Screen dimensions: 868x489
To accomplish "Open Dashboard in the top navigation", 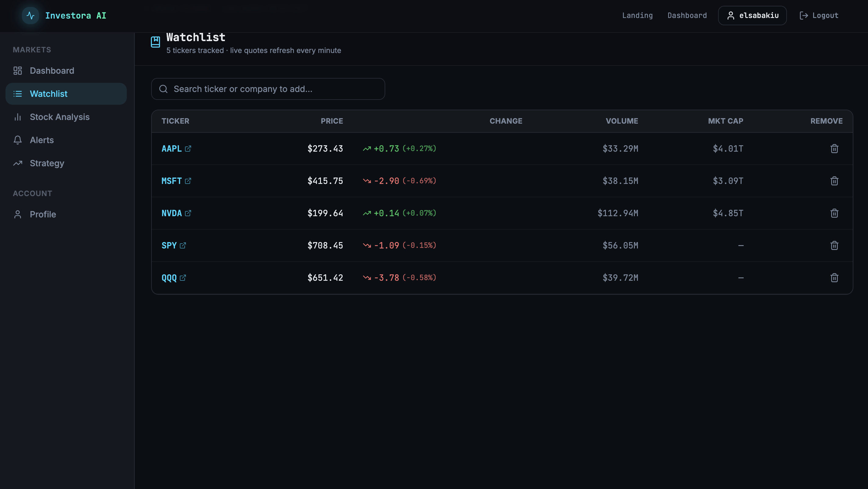I will pos(687,16).
